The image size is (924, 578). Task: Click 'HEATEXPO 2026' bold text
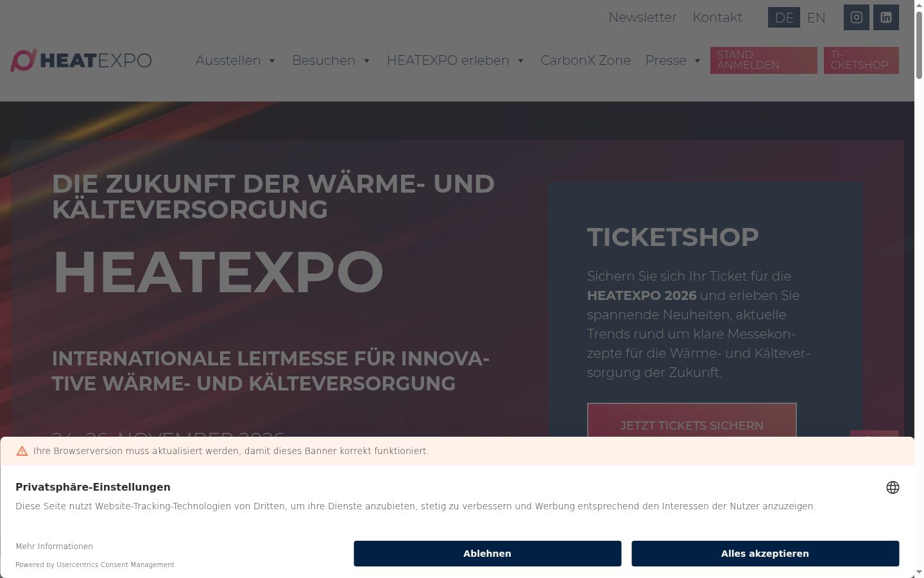[642, 295]
